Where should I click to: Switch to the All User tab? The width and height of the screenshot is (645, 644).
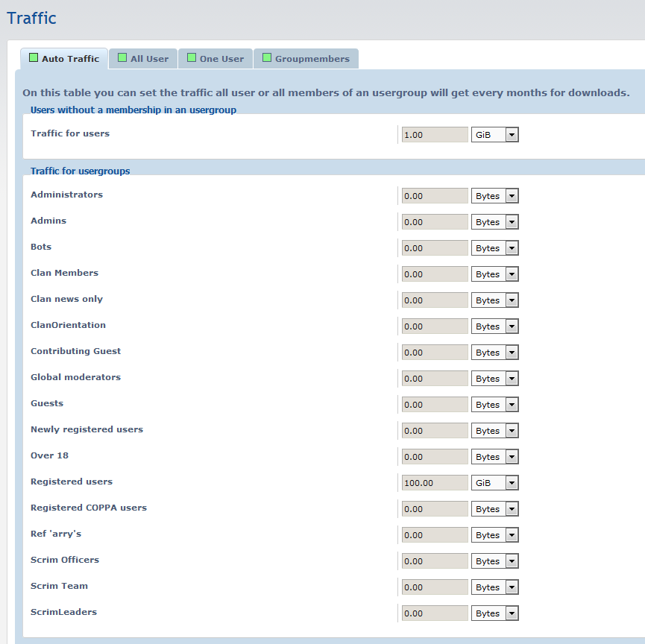149,59
